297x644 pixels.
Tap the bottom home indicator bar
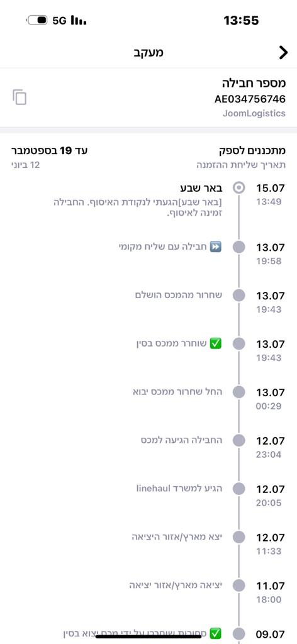pyautogui.click(x=148, y=636)
